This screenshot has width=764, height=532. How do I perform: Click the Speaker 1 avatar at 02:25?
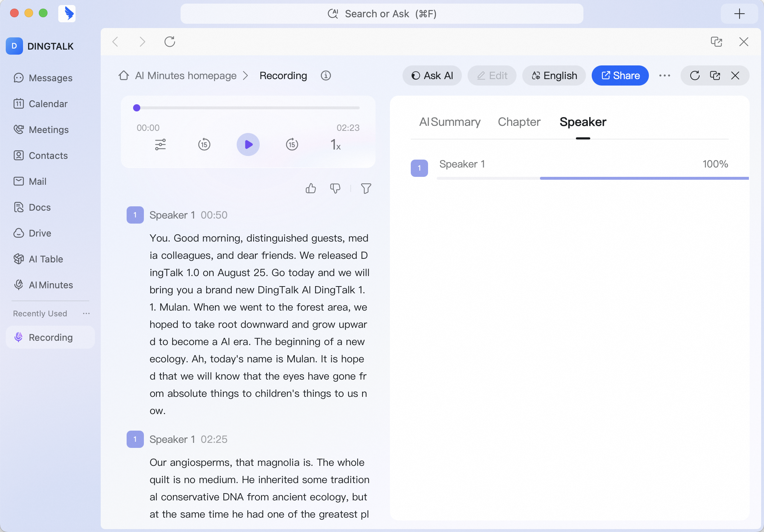click(135, 439)
